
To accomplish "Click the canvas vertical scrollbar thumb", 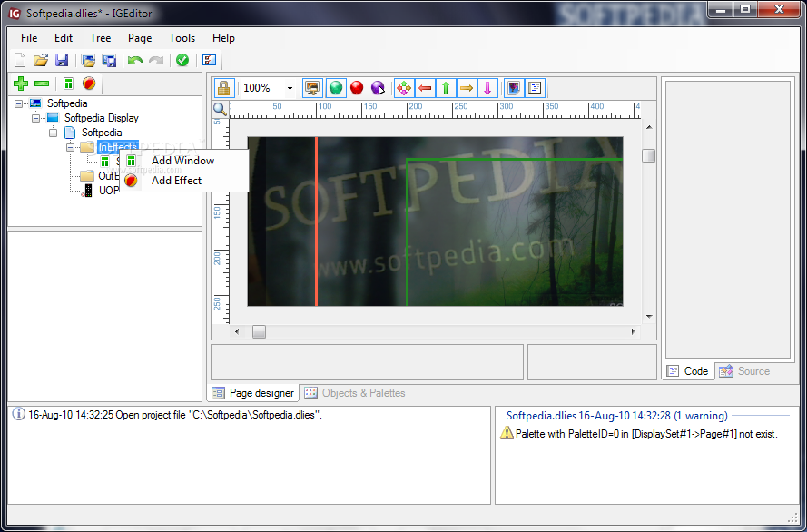I will pos(648,155).
